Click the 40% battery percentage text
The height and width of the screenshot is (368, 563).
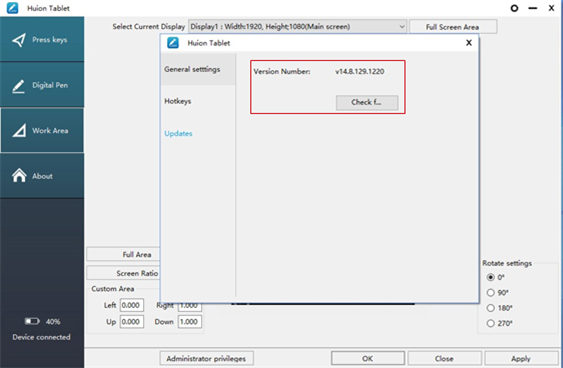click(53, 321)
